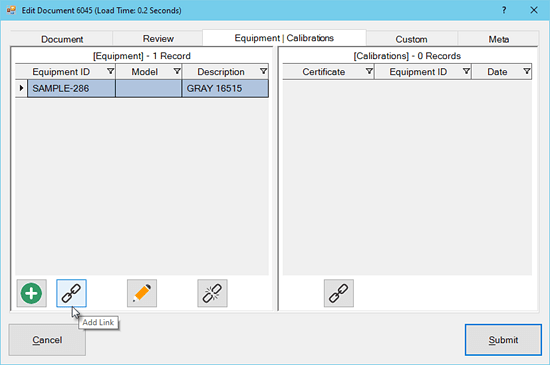The image size is (550, 365).
Task: Click the GRAY 16515 description cell
Action: point(225,88)
